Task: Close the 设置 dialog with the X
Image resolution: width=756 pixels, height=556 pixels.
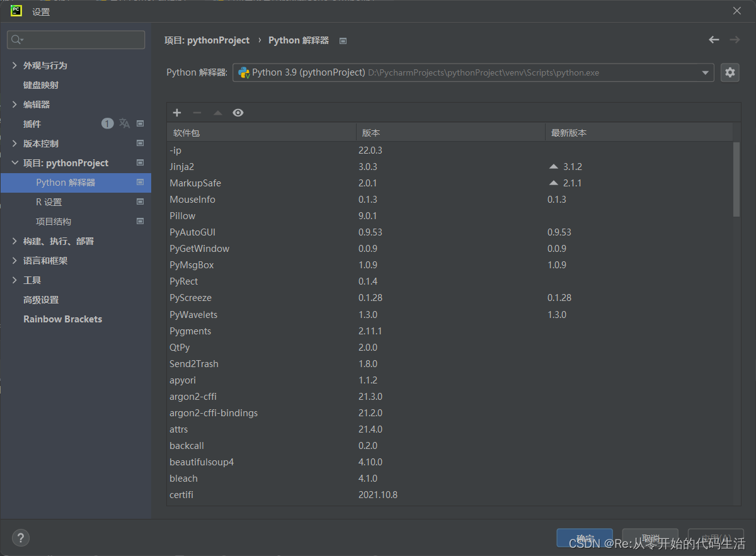Action: point(737,11)
